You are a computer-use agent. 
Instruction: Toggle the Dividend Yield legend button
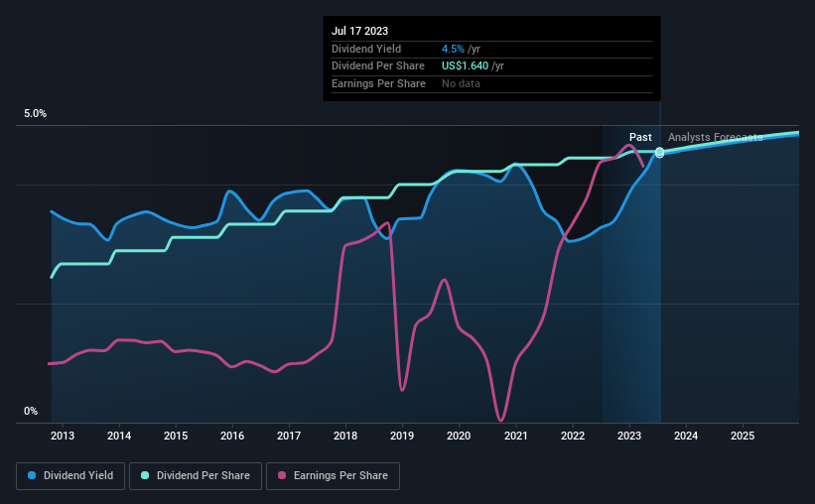click(70, 476)
